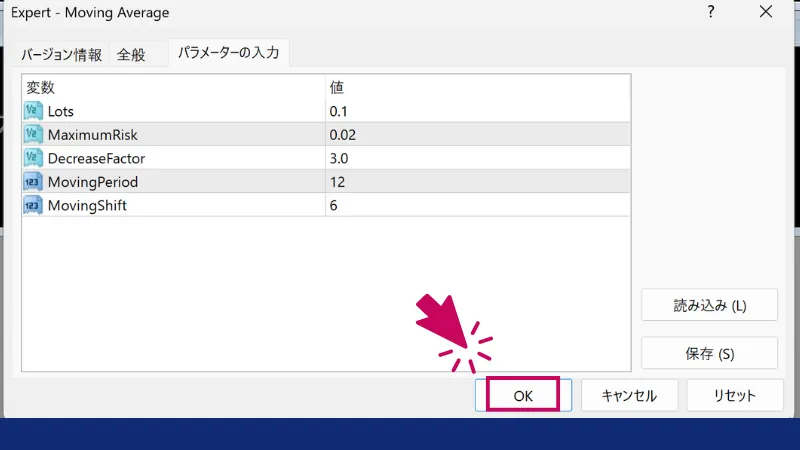Reset parameters with the リセット button

[735, 395]
